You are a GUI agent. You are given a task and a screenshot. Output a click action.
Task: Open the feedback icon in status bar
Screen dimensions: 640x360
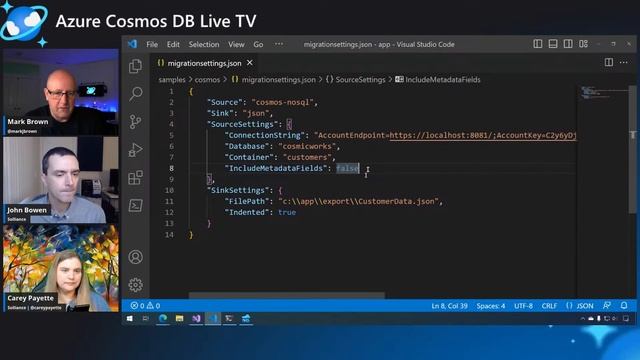coord(607,305)
